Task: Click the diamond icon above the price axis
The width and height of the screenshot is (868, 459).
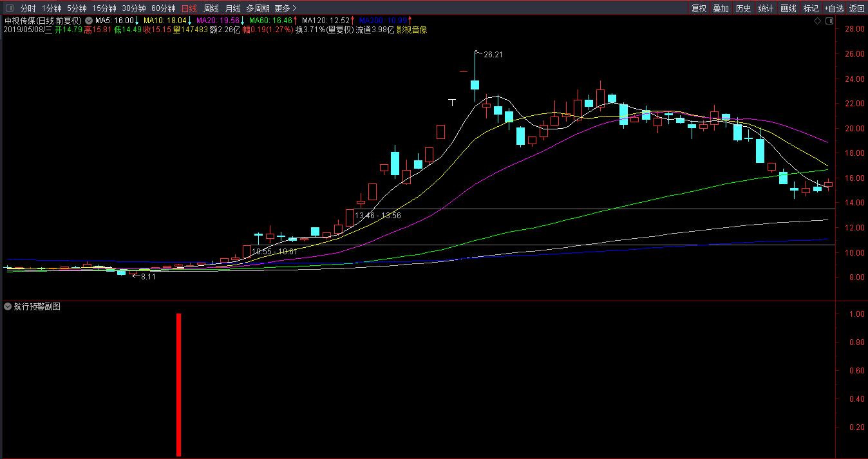Action: 818,21
